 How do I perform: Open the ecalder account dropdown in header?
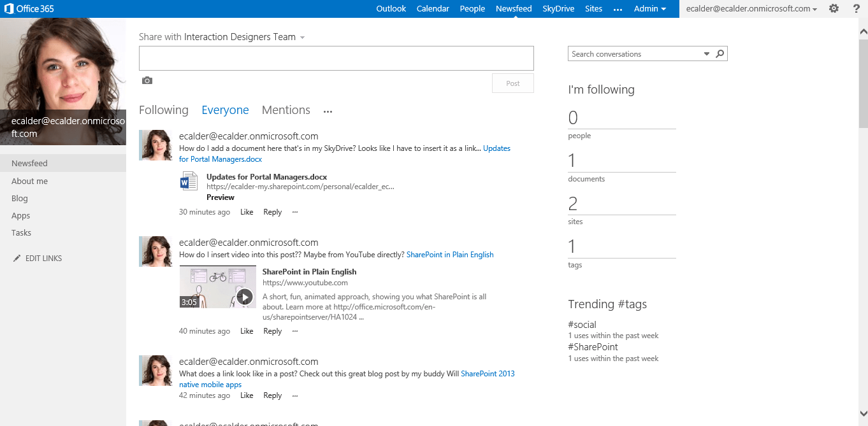coord(752,9)
